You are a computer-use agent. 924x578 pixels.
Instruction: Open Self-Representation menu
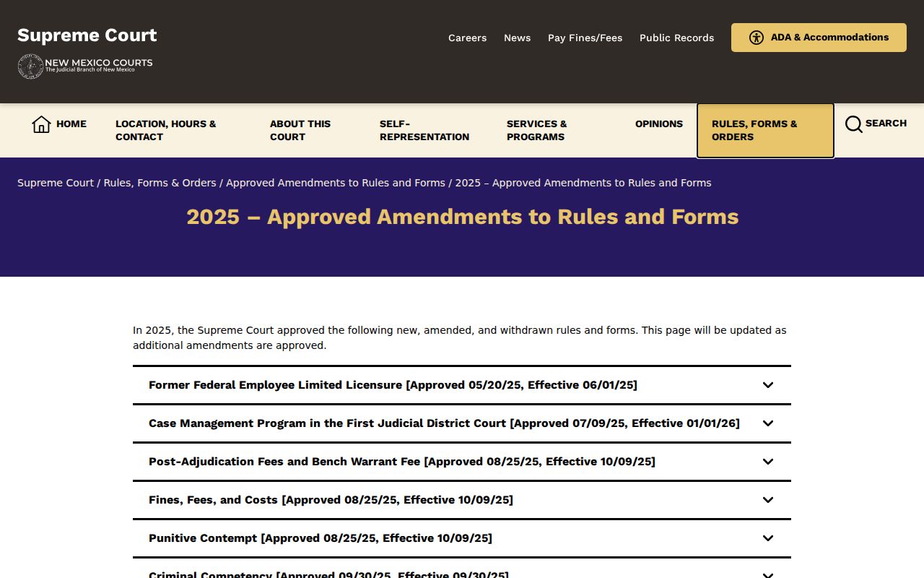coord(424,130)
